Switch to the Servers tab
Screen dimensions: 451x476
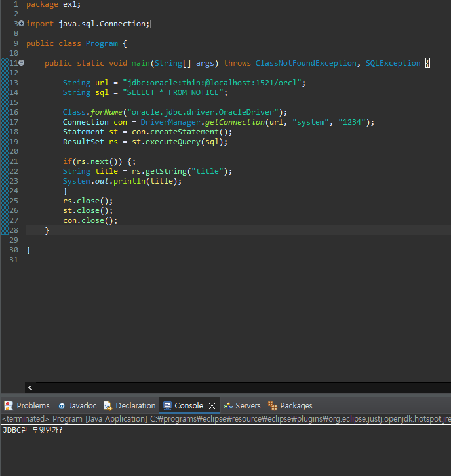click(x=242, y=406)
